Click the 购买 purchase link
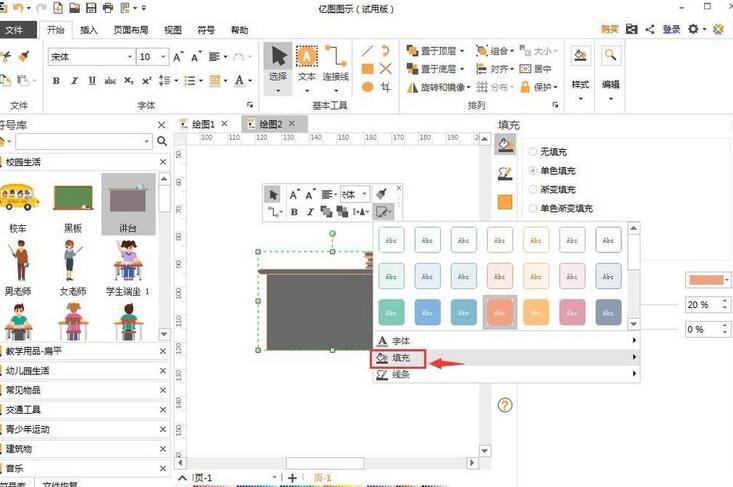 [x=610, y=30]
